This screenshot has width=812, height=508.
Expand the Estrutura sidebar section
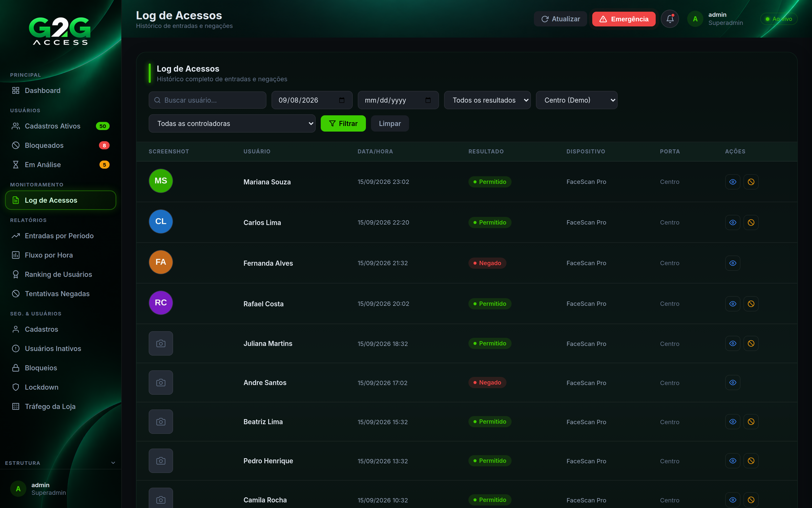tap(60, 463)
